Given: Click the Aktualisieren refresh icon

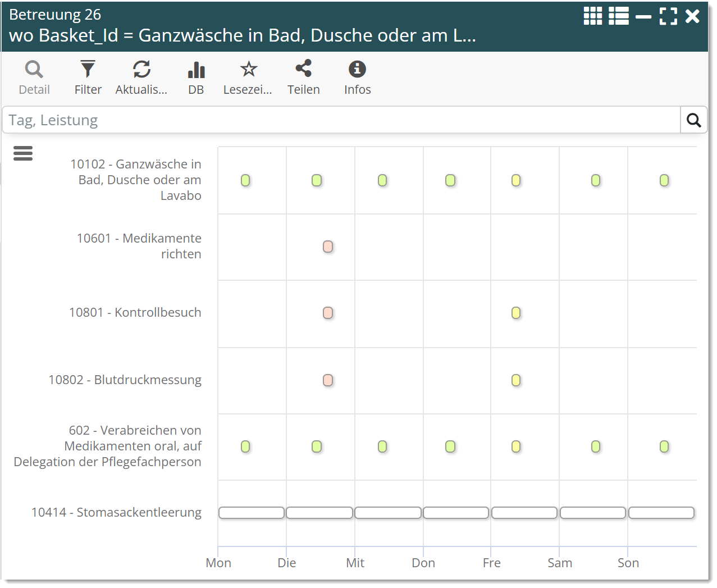Looking at the screenshot, I should [141, 78].
